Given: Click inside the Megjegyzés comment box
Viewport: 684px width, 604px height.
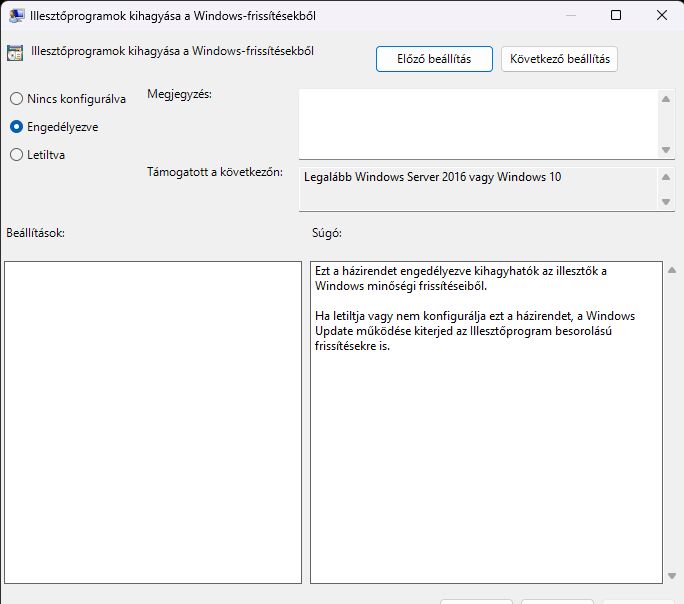Looking at the screenshot, I should pyautogui.click(x=478, y=124).
